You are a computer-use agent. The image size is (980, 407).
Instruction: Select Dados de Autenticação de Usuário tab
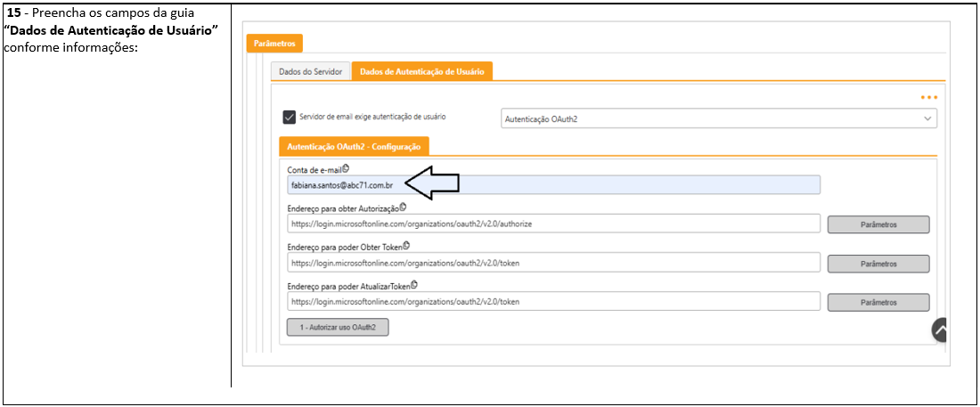pos(422,72)
